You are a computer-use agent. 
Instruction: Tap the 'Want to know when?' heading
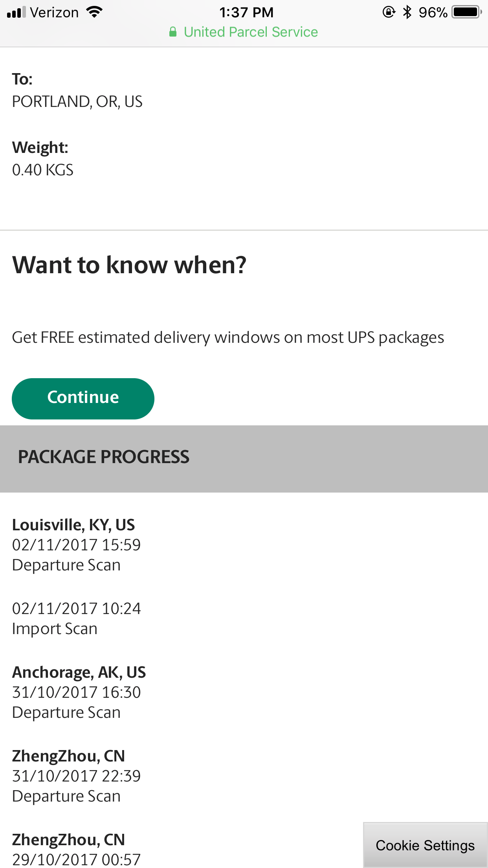[129, 265]
